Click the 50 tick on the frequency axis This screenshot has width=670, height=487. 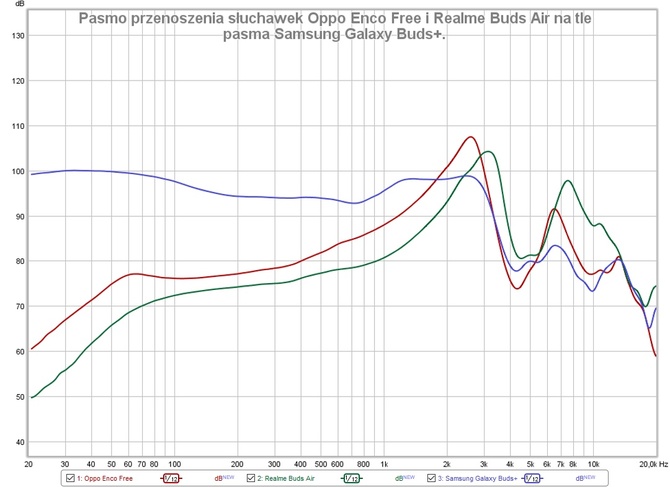112,464
